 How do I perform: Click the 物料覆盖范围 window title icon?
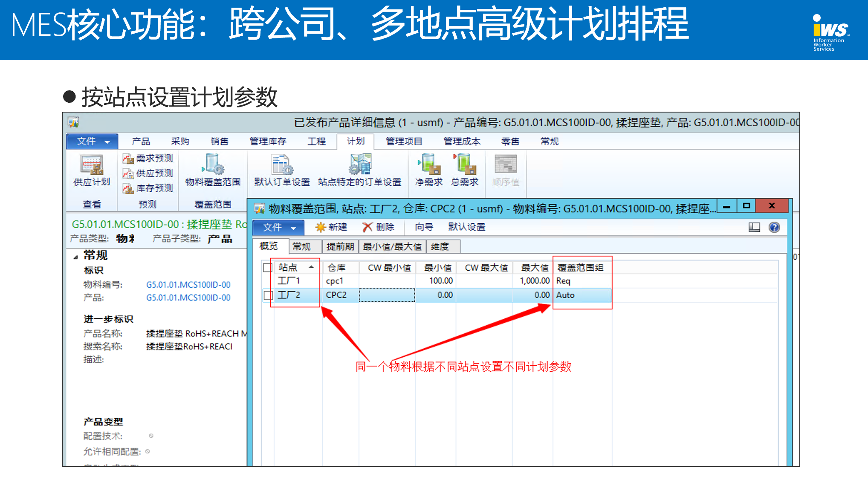click(259, 209)
